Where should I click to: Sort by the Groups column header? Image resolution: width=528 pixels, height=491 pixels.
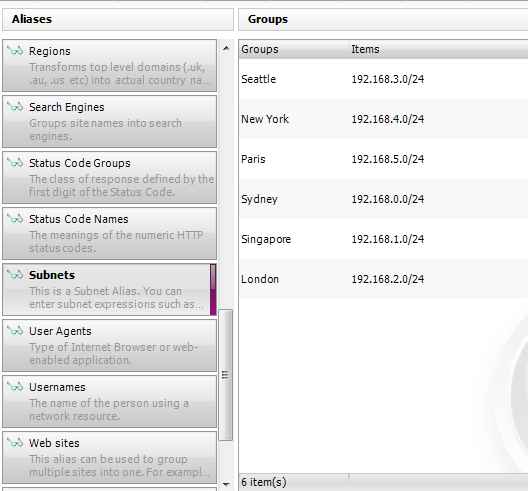click(x=294, y=49)
